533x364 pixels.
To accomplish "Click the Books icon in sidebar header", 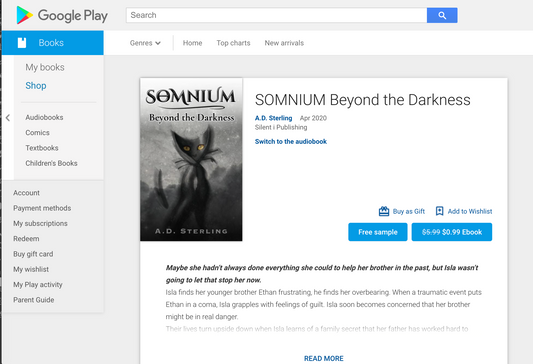I will tap(22, 43).
